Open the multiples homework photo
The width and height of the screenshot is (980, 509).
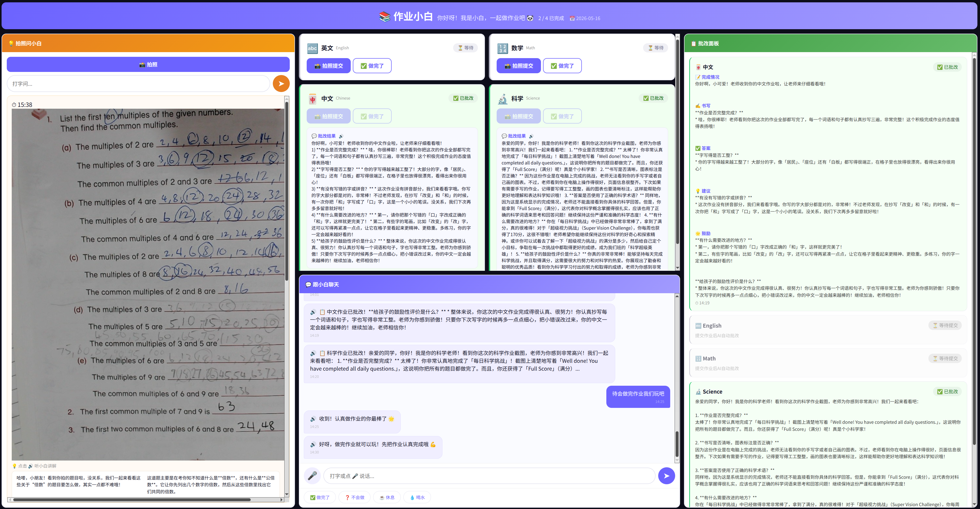pos(148,285)
